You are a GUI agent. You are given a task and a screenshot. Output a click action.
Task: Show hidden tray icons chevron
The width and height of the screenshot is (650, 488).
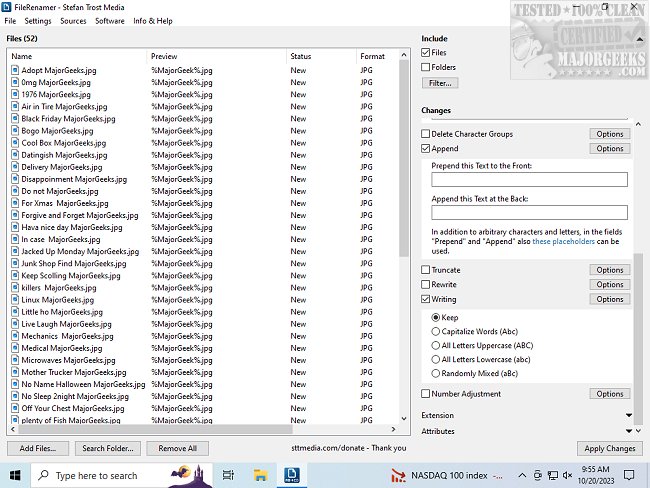pyautogui.click(x=522, y=475)
